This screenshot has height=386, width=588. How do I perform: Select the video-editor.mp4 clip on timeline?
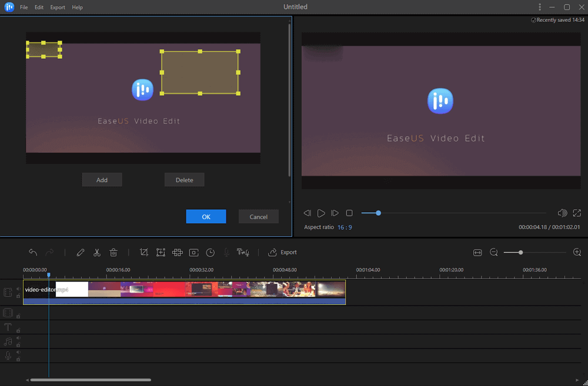184,293
